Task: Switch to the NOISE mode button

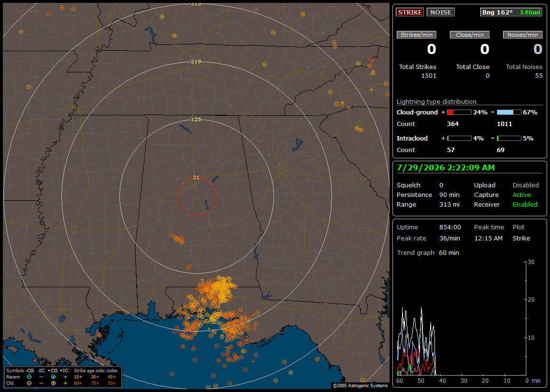Action: click(x=441, y=12)
